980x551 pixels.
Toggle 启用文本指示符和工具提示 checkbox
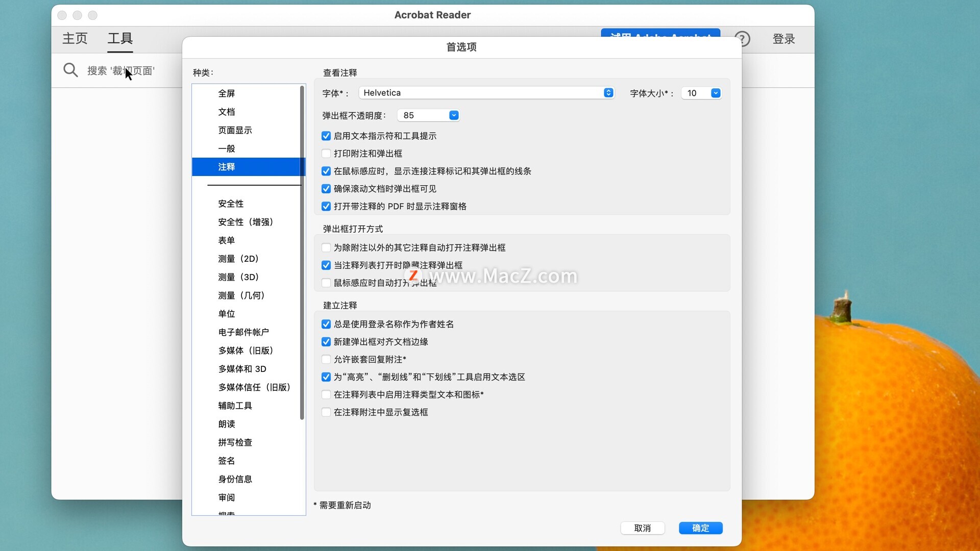point(326,136)
